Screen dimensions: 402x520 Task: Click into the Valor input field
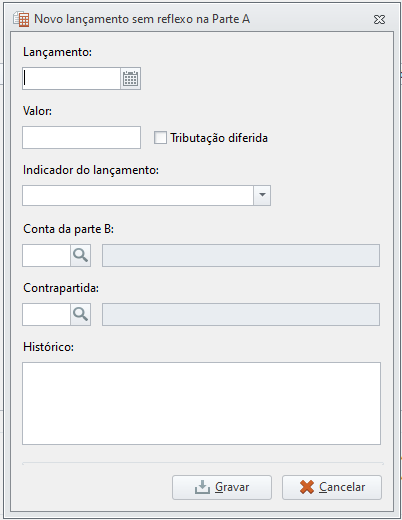81,137
